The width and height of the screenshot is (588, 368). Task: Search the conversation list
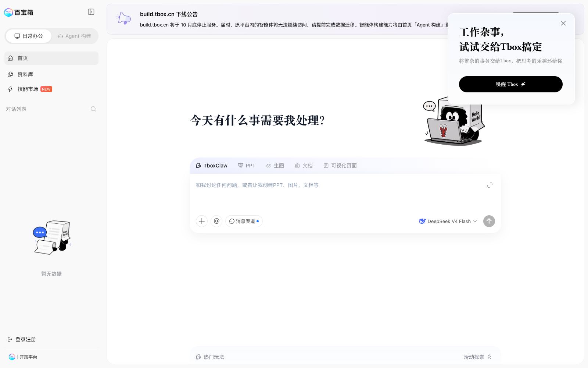(93, 109)
